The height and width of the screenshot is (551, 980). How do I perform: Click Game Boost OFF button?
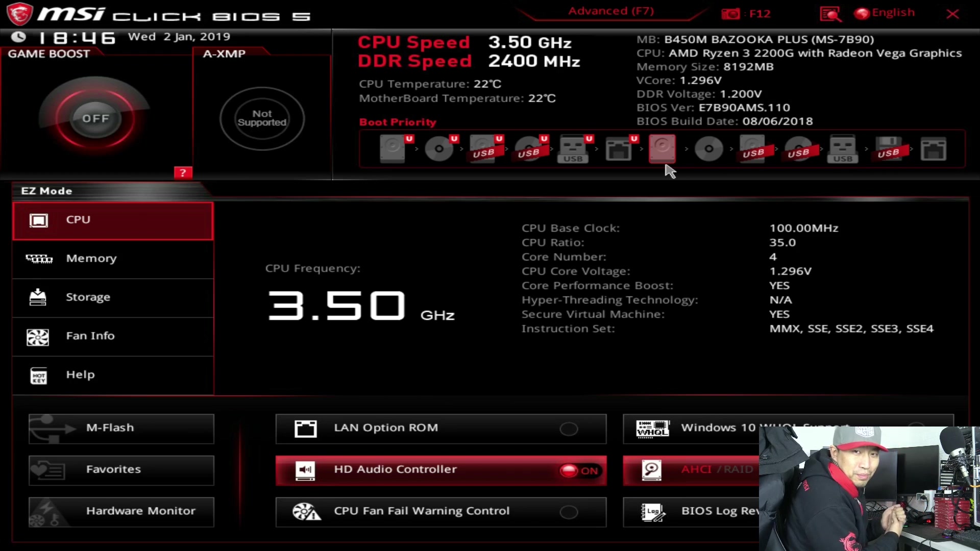[x=95, y=118]
